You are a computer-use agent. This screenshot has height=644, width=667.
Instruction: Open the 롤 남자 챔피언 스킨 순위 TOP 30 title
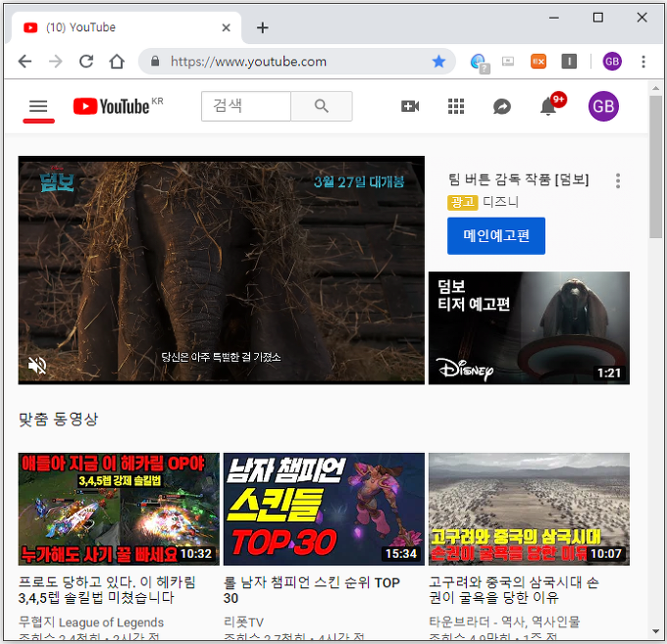[312, 590]
